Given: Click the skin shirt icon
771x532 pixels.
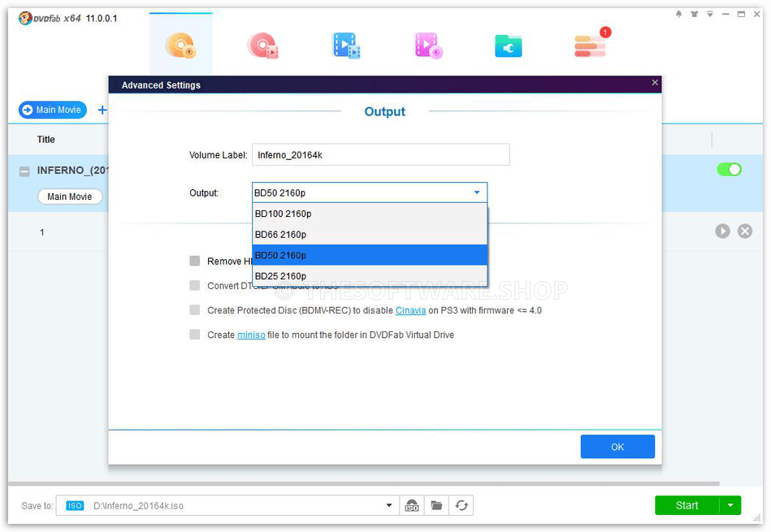Looking at the screenshot, I should pos(695,15).
